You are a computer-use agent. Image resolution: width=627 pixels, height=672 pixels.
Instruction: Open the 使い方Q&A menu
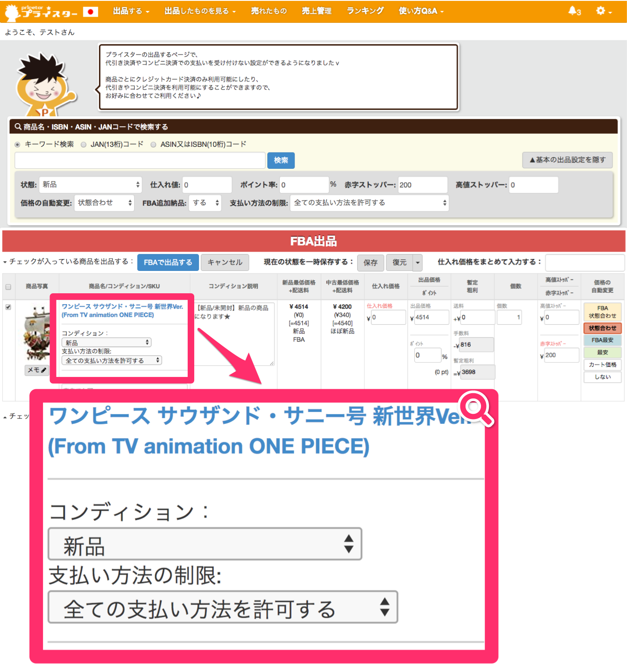(x=421, y=11)
